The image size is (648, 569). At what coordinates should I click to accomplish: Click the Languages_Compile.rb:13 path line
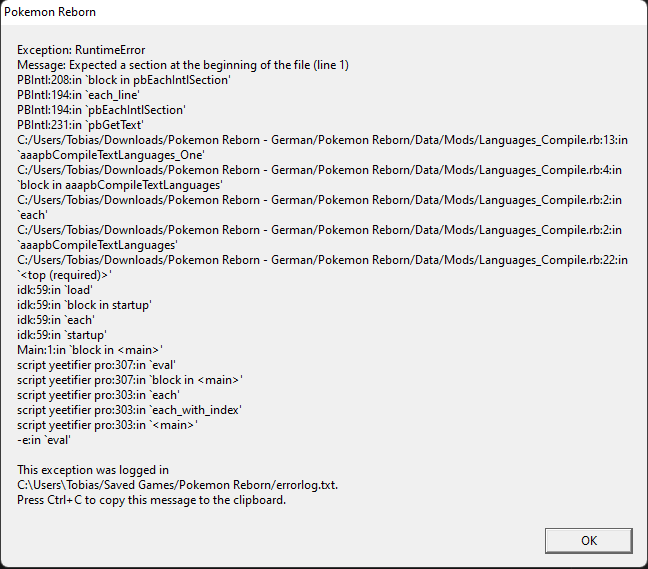pos(322,140)
